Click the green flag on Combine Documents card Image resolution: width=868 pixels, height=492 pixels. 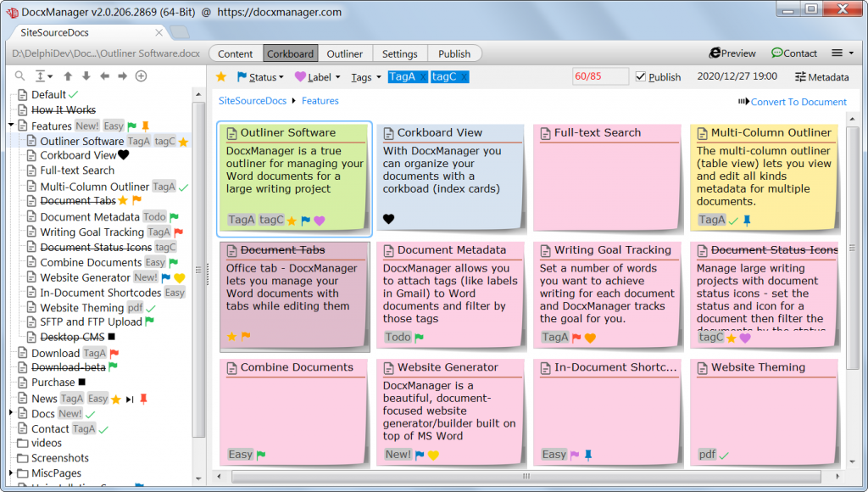point(261,455)
